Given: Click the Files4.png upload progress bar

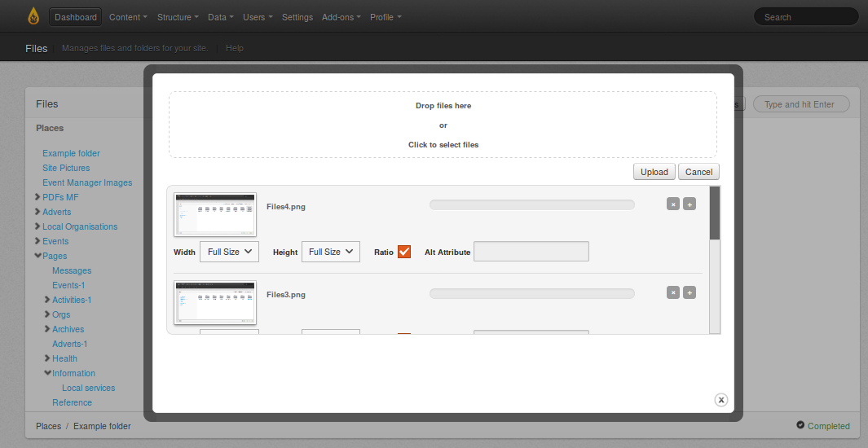Looking at the screenshot, I should point(531,205).
